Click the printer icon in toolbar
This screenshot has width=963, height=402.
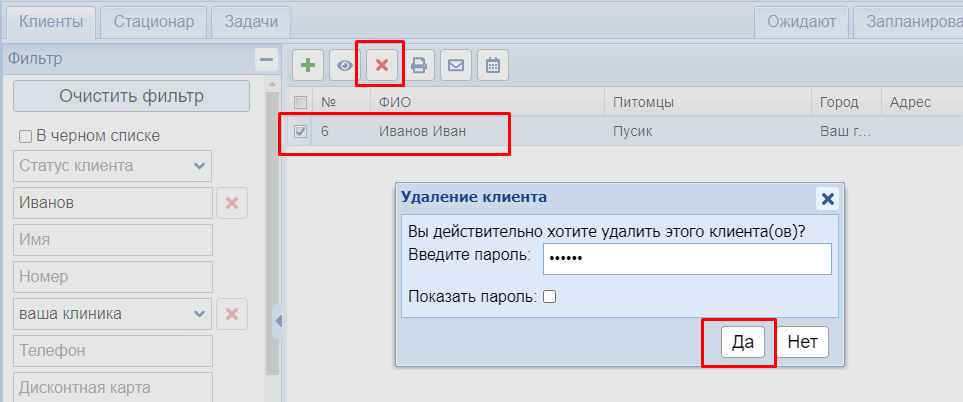(419, 66)
